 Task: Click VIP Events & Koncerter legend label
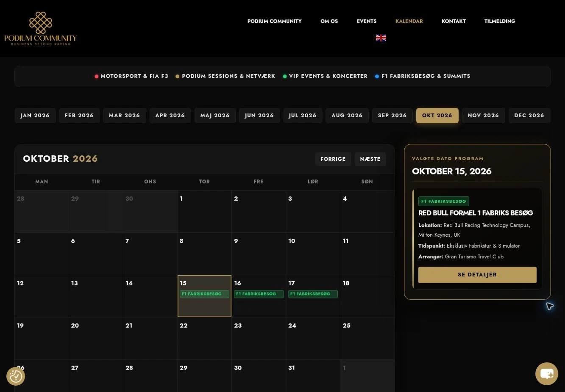(x=328, y=76)
